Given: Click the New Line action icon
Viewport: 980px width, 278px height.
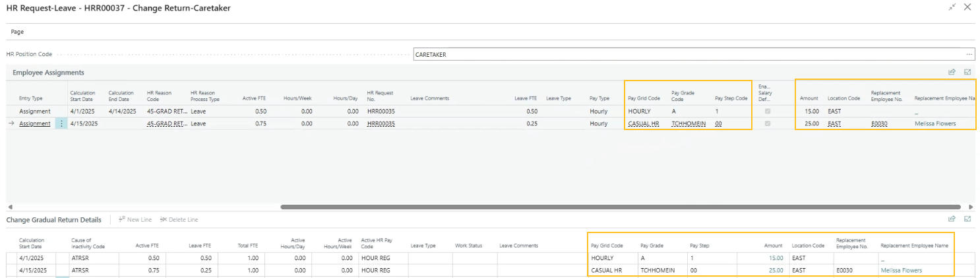Looking at the screenshot, I should pyautogui.click(x=122, y=219).
